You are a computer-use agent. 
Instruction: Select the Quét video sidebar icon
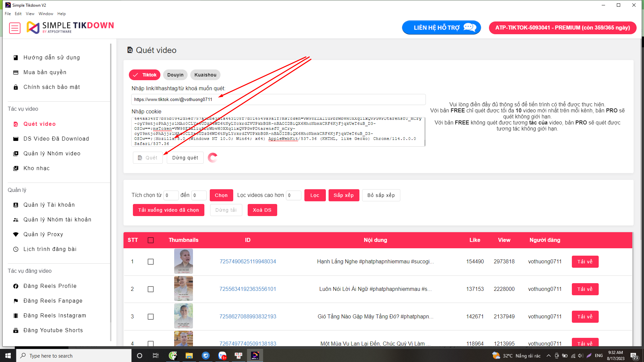tap(16, 124)
